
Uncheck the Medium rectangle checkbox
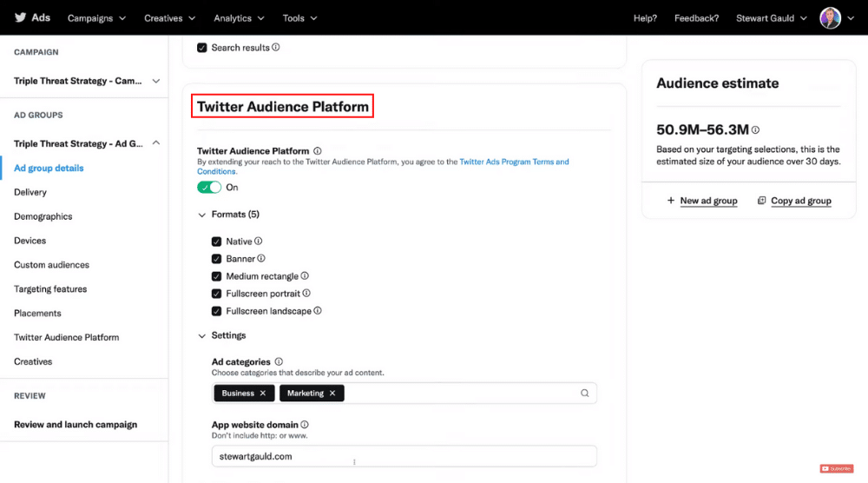pyautogui.click(x=216, y=276)
